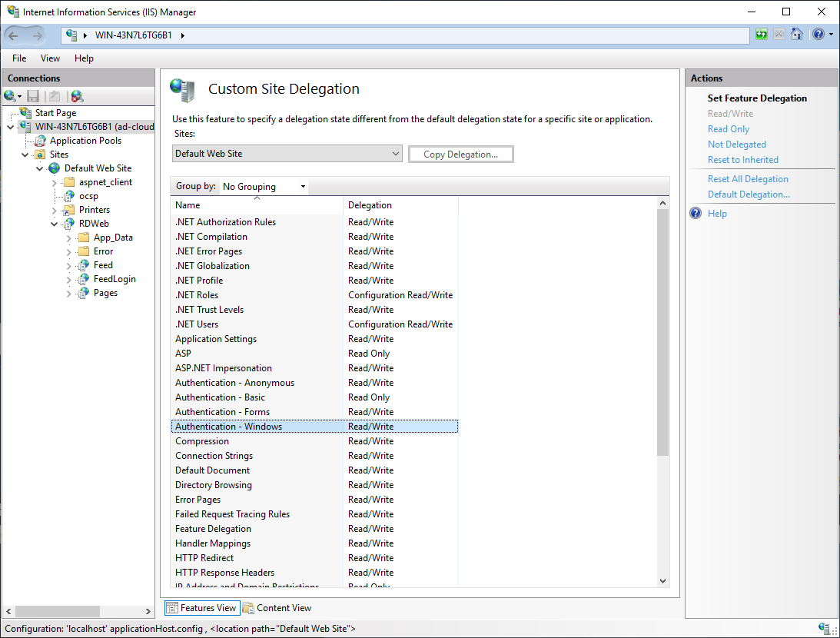Click the Connections pane horizontal scrollbar
840x638 pixels.
58,611
